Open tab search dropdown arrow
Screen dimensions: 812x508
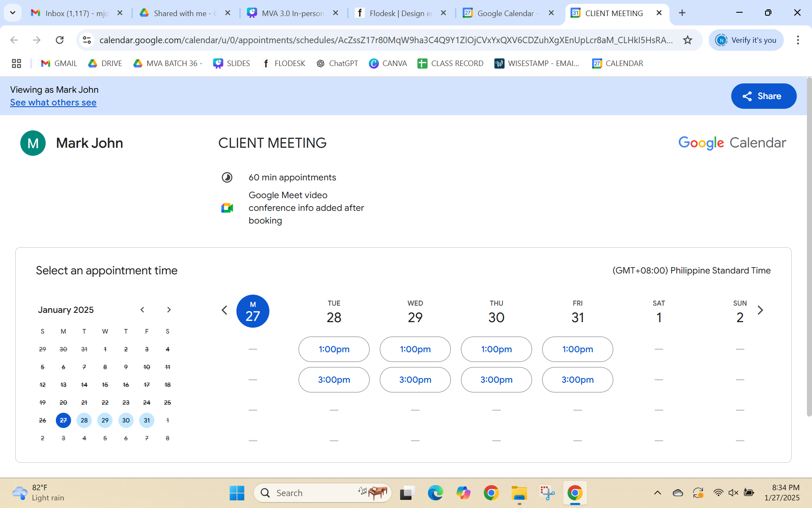pyautogui.click(x=13, y=13)
